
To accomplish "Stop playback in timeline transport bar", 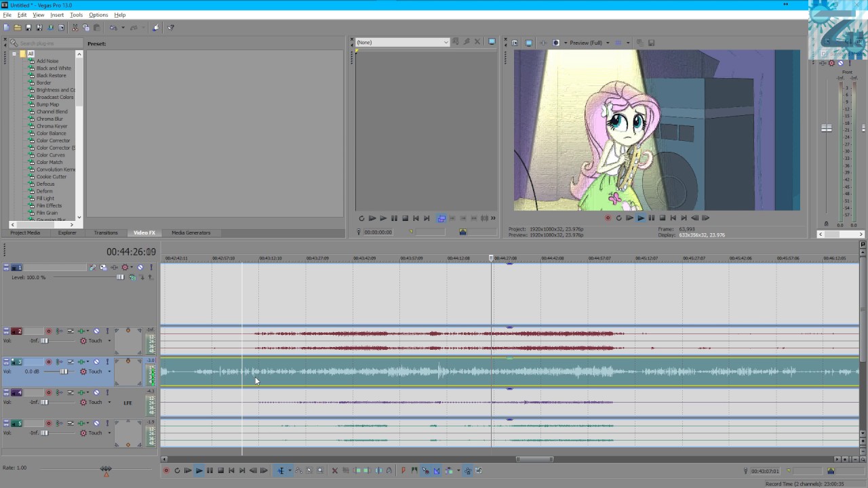I will click(x=220, y=470).
